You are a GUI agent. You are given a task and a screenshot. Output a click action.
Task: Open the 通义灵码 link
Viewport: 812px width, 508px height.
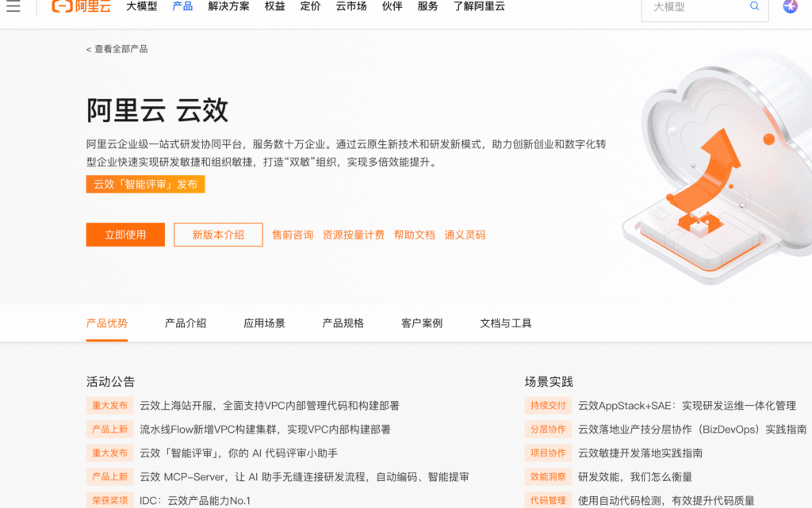click(x=465, y=235)
